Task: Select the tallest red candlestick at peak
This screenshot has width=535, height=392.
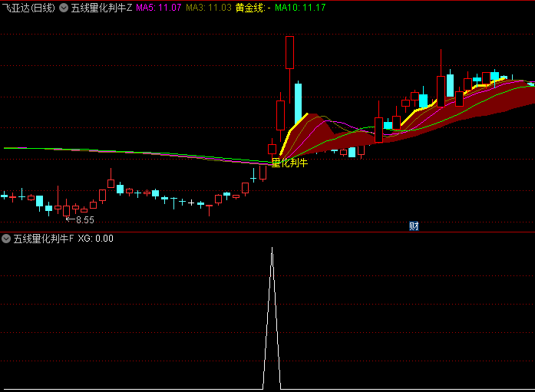Action: pyautogui.click(x=289, y=52)
